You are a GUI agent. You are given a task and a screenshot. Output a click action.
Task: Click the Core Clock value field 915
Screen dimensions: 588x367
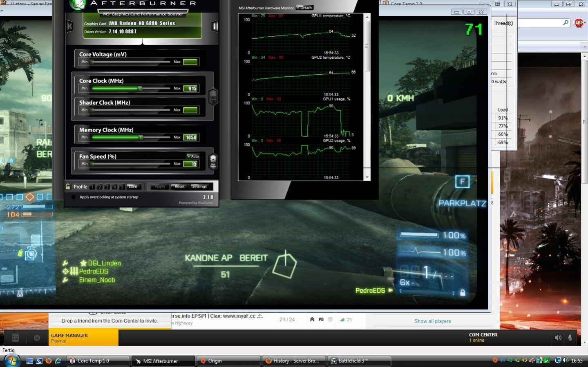[x=191, y=88]
